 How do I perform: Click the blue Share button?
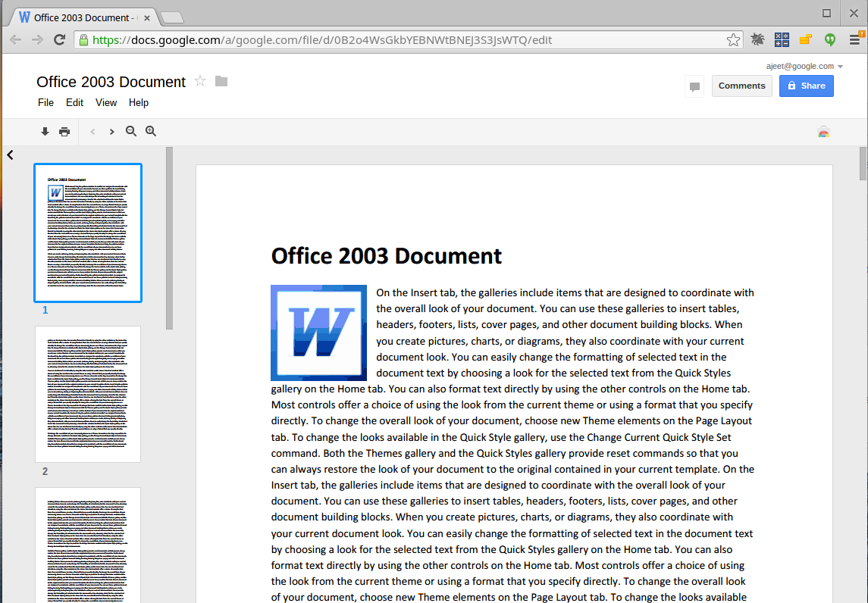pyautogui.click(x=807, y=86)
